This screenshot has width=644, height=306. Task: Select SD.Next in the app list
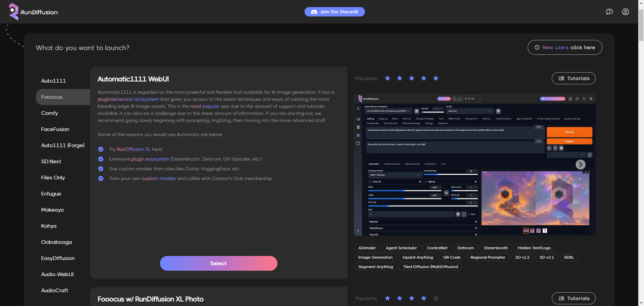63,162
